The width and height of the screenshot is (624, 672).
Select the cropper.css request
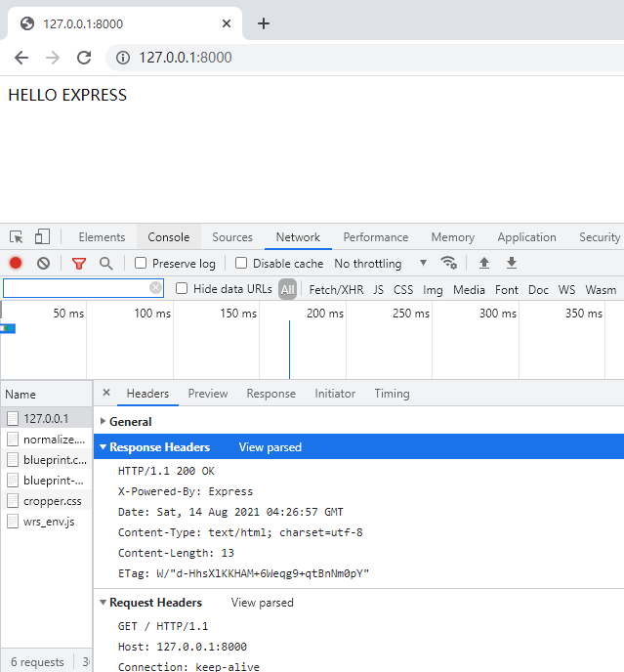46,501
